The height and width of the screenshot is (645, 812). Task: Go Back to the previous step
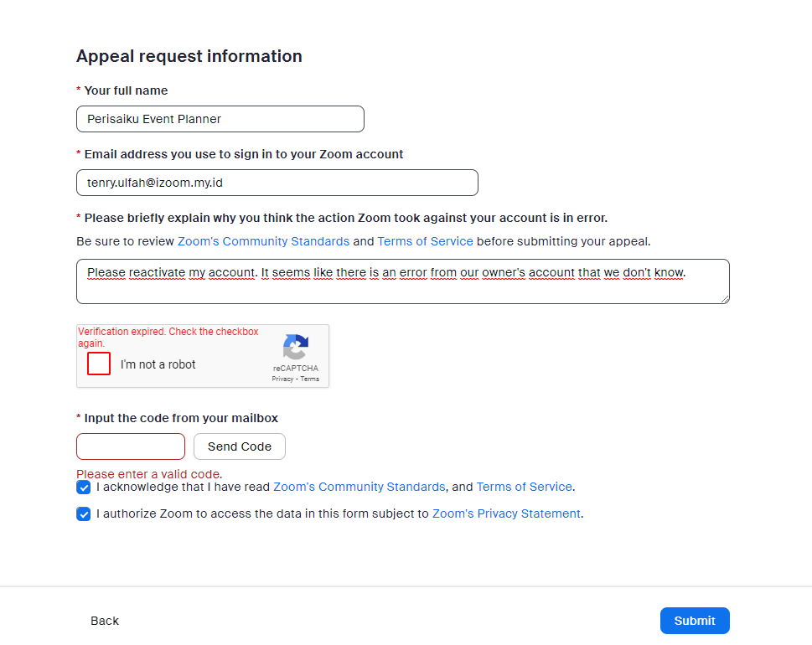tap(105, 621)
